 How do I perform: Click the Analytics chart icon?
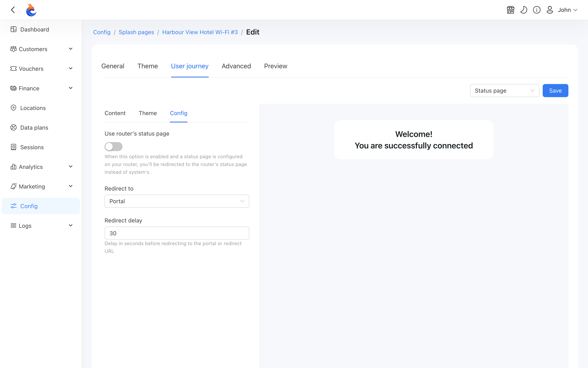click(13, 167)
